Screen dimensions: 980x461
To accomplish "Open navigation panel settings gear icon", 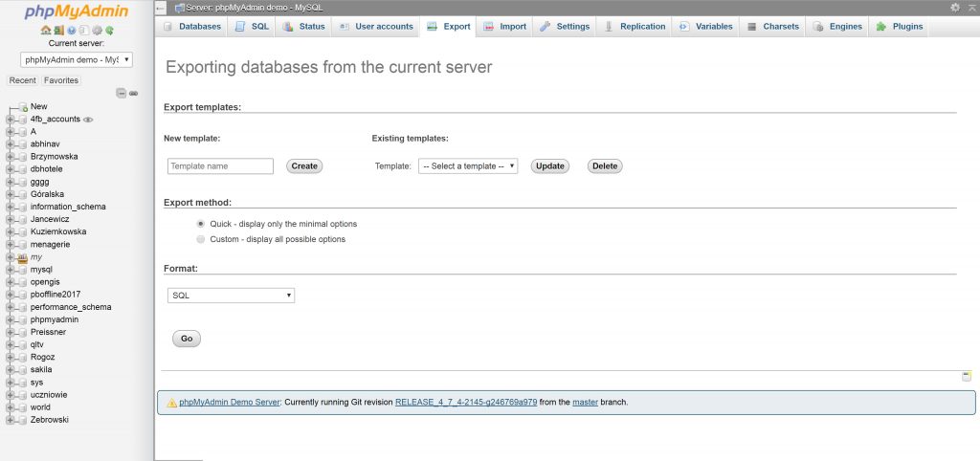I will (x=97, y=30).
